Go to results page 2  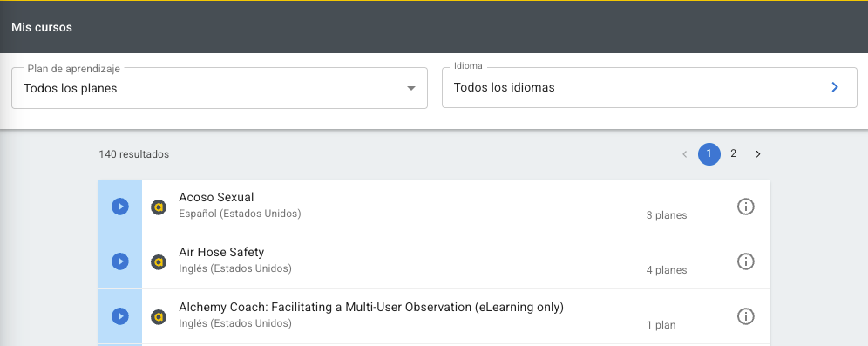click(734, 154)
